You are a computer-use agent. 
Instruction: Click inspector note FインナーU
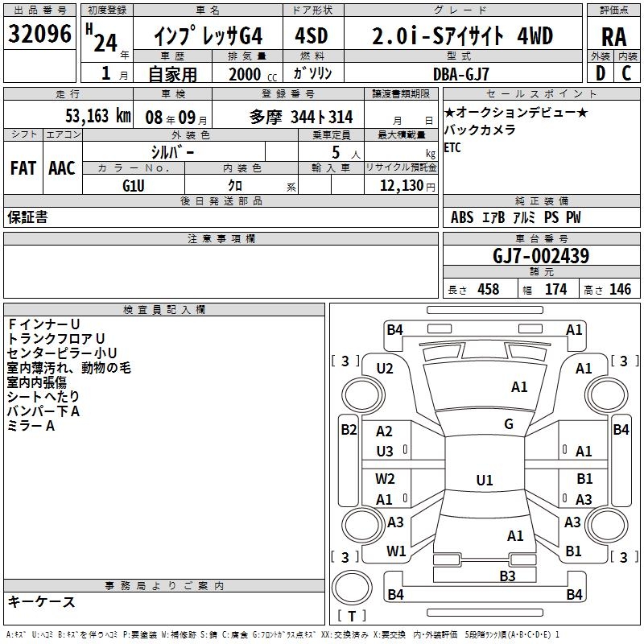click(x=44, y=324)
